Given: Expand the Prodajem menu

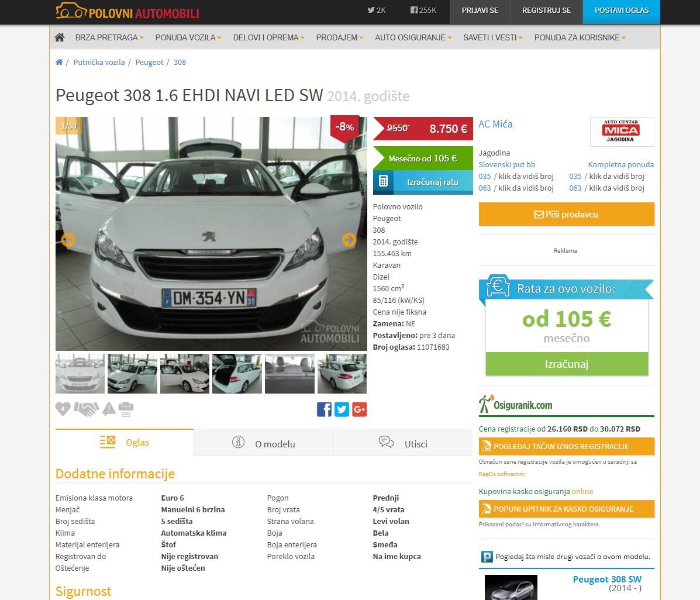Looking at the screenshot, I should coord(340,37).
